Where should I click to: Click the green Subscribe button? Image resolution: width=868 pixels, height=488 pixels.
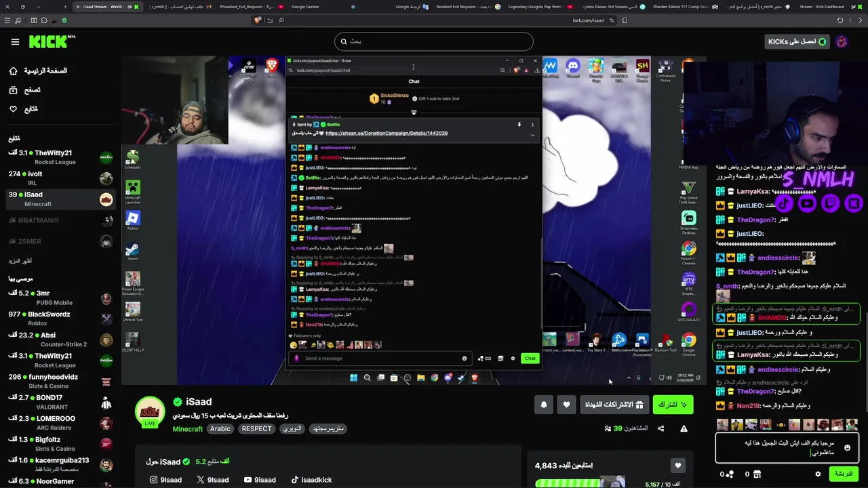pyautogui.click(x=673, y=405)
